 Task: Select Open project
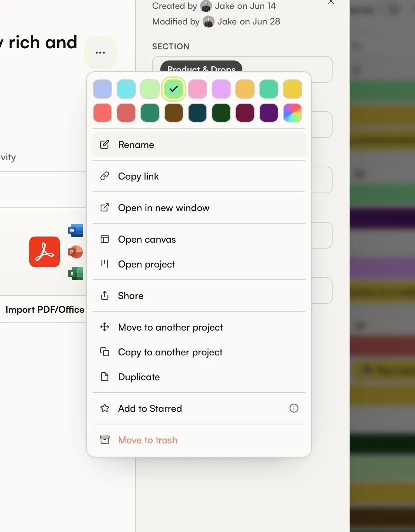coord(199,264)
